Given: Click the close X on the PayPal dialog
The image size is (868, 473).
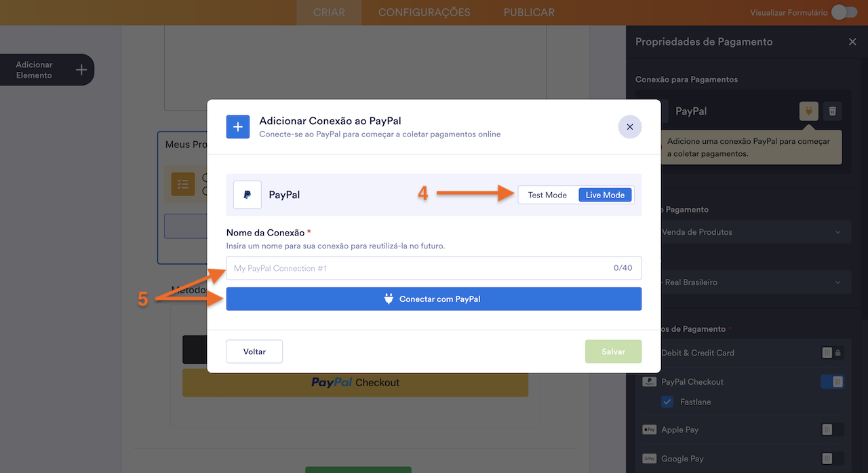Looking at the screenshot, I should point(629,127).
